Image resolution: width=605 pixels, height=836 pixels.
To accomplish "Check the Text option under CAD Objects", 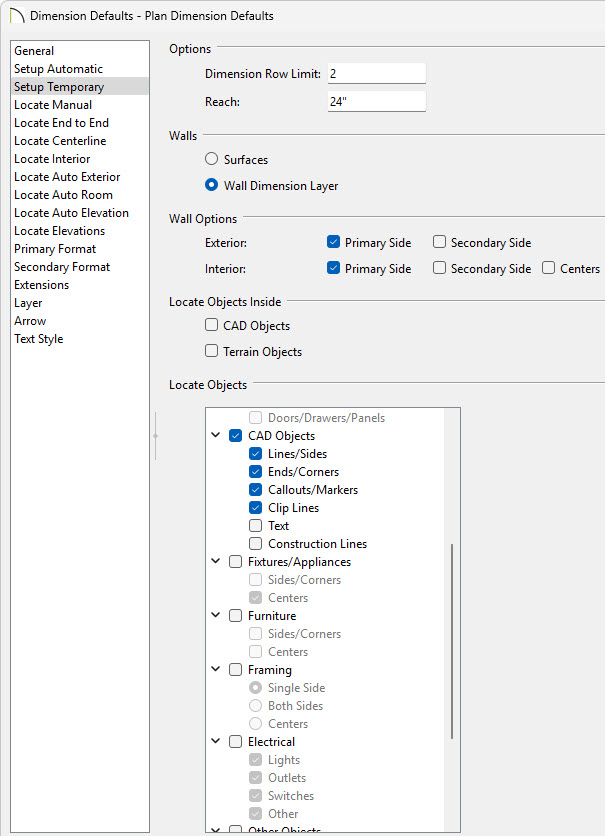I will (x=256, y=526).
